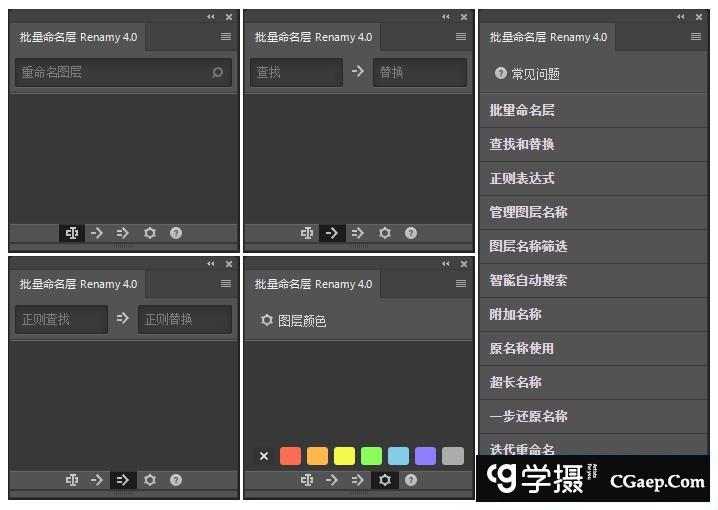Apply the green layer color swatch
Viewport: 718px width, 510px height.
pyautogui.click(x=371, y=456)
